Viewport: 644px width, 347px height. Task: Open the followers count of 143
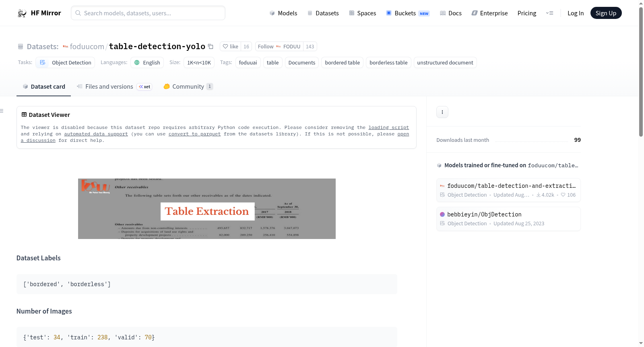[310, 47]
